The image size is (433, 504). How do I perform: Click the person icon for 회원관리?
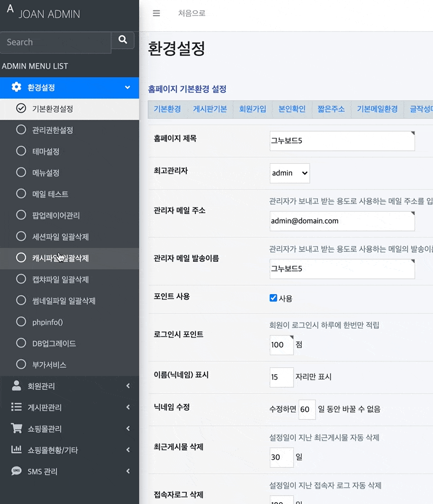17,386
